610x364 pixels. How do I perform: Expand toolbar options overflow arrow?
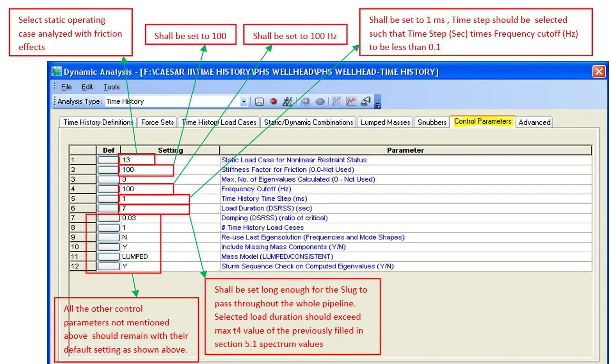[378, 104]
